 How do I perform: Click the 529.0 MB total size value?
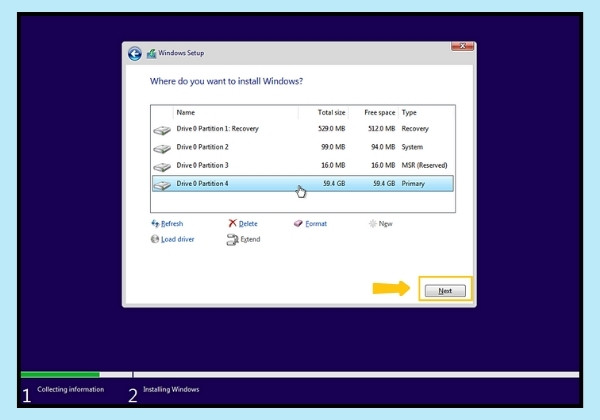click(x=331, y=129)
